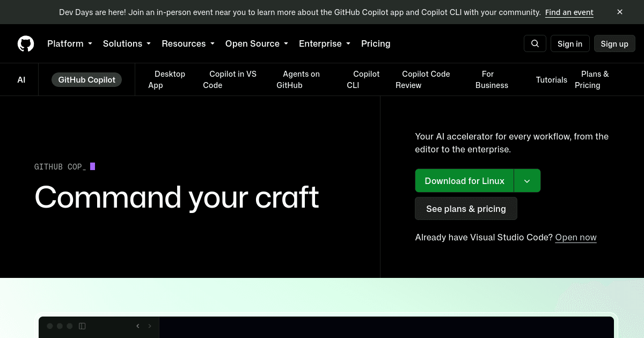Expand the Platform menu
The height and width of the screenshot is (338, 644).
(70, 43)
